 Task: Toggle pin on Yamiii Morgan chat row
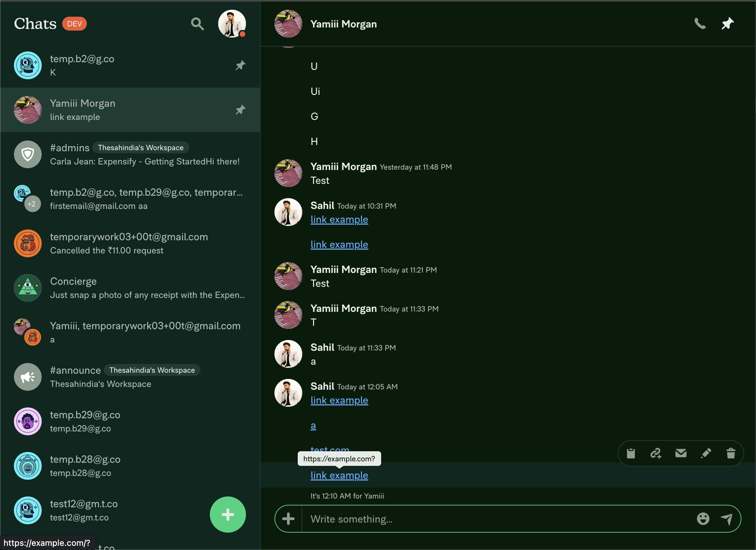click(240, 110)
